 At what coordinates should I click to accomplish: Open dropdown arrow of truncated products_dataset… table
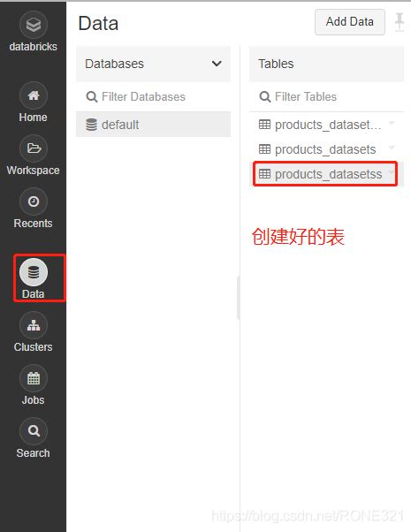392,123
